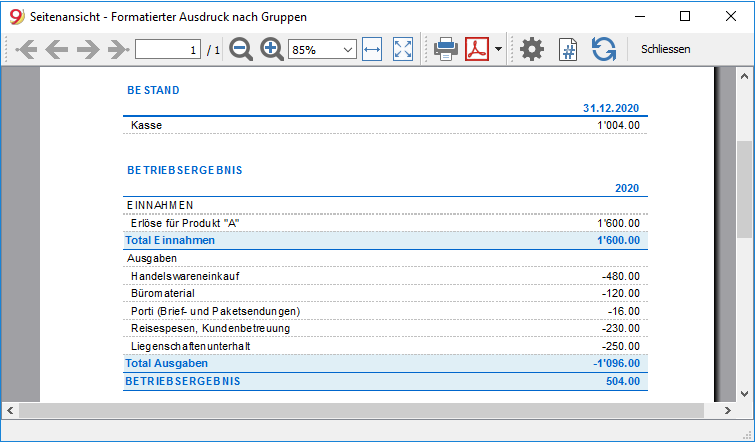The image size is (755, 442).
Task: Open the 85% zoom level dropdown
Action: (322, 50)
